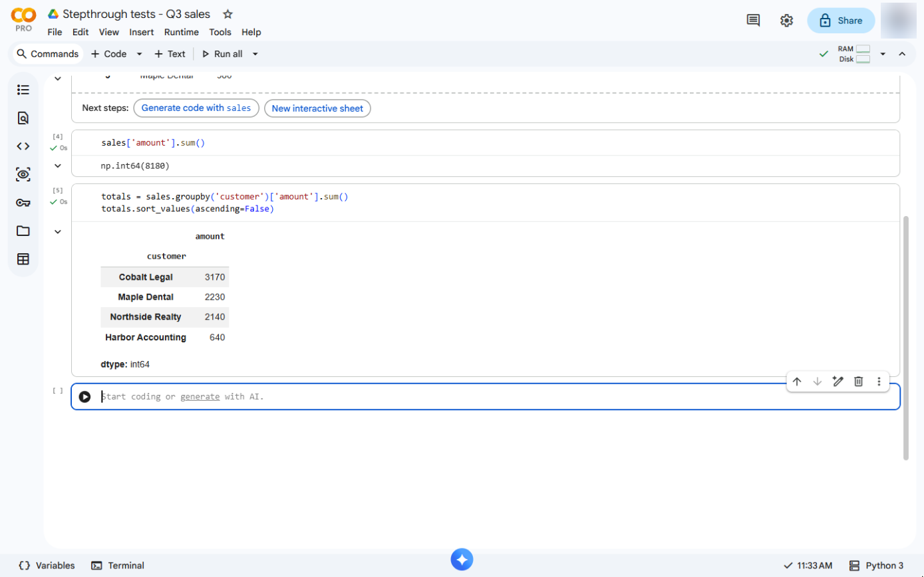The width and height of the screenshot is (924, 577).
Task: Click the Share button
Action: [x=841, y=21]
